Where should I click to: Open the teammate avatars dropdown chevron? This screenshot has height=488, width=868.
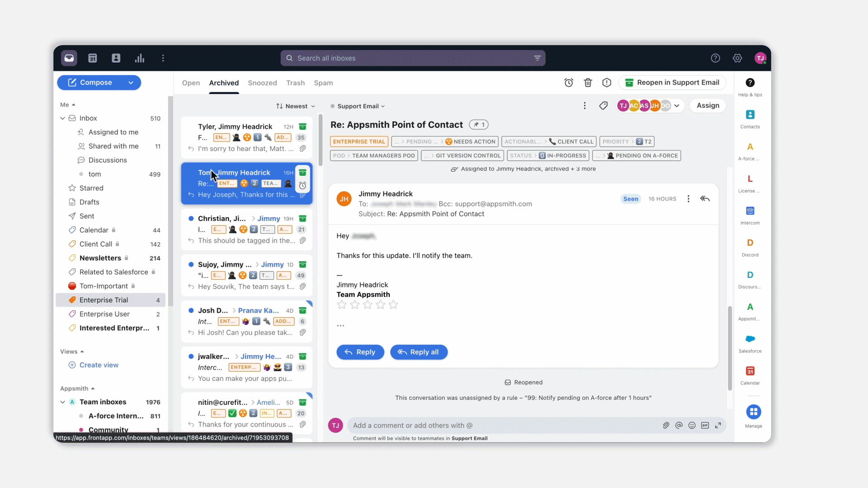point(677,105)
